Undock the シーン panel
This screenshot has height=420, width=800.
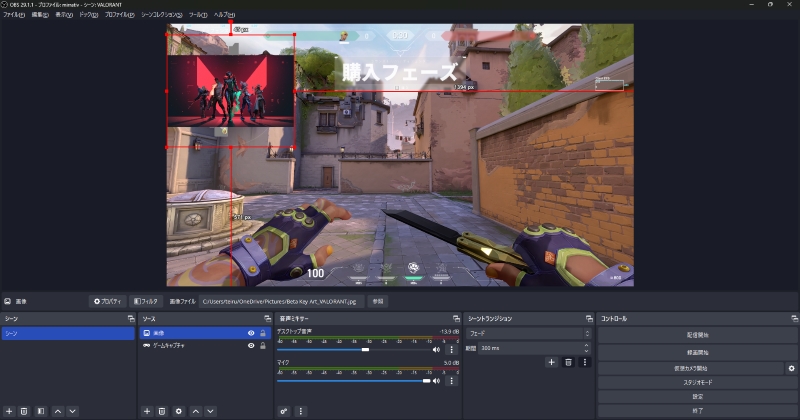click(131, 318)
